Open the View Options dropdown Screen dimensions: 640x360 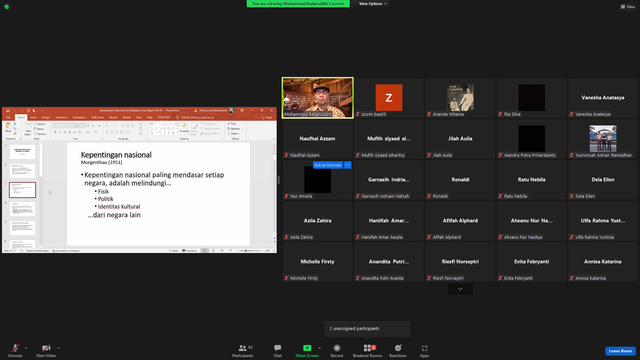372,4
